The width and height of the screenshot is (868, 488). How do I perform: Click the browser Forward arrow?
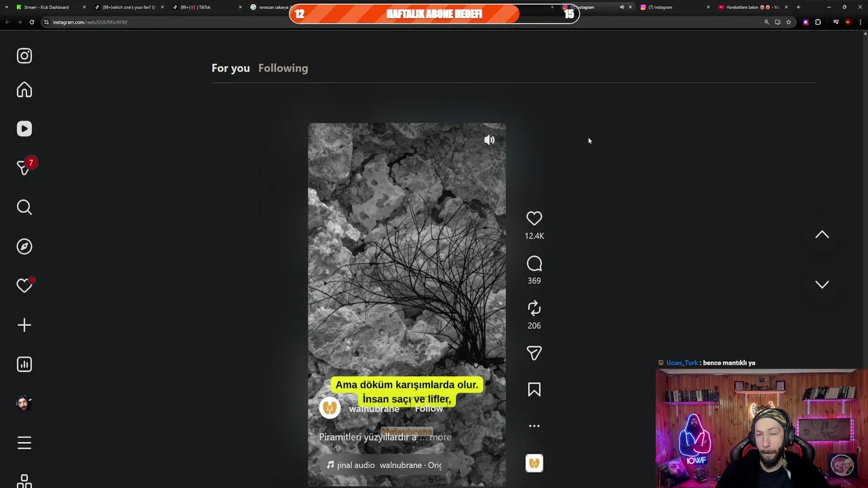tap(19, 22)
